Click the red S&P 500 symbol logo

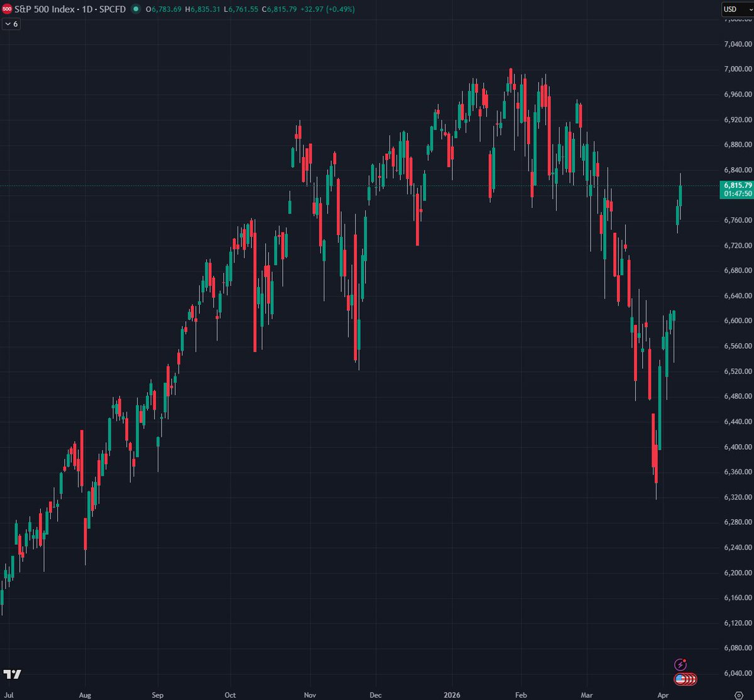(x=7, y=9)
